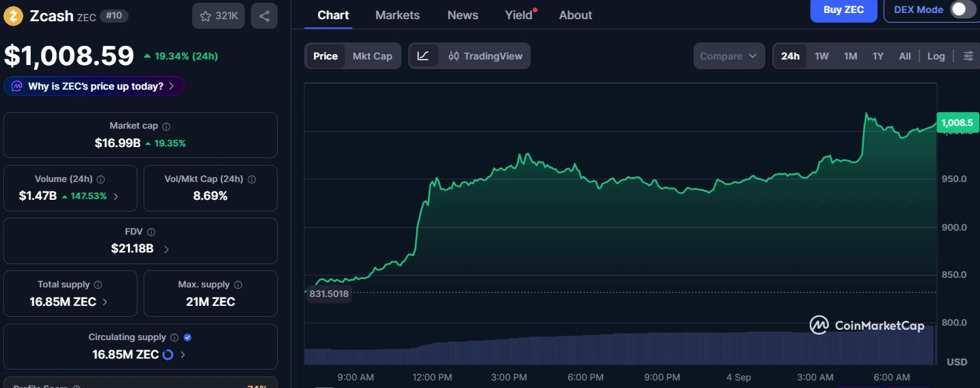Set chart range to 24h

pyautogui.click(x=790, y=56)
